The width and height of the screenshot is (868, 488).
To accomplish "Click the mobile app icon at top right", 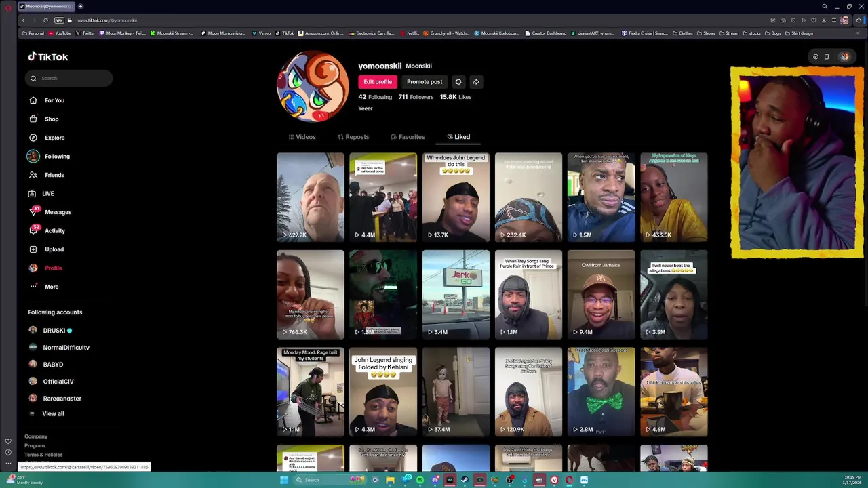I will [x=827, y=57].
